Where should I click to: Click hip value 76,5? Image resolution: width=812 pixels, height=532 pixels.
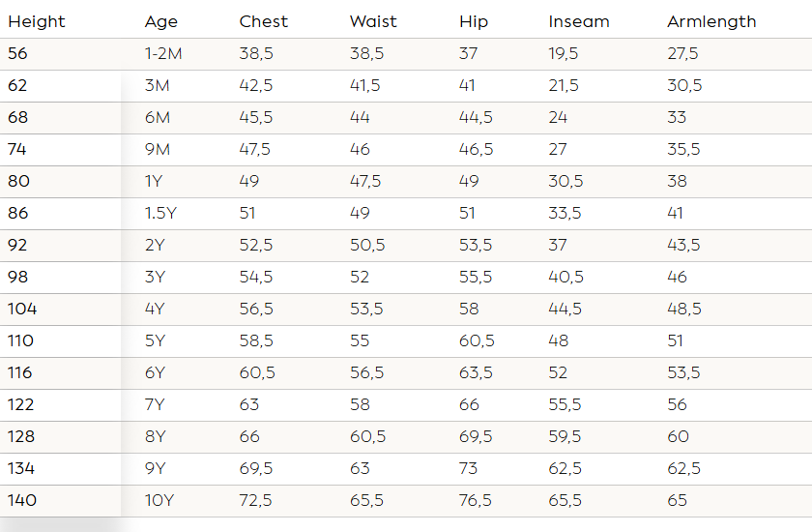click(x=476, y=501)
